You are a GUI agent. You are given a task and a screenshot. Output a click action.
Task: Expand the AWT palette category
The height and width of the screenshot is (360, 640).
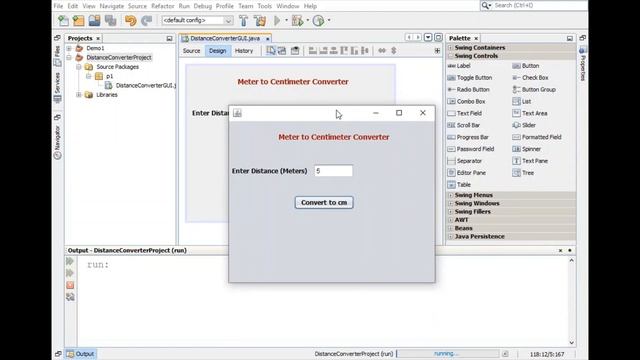[451, 220]
